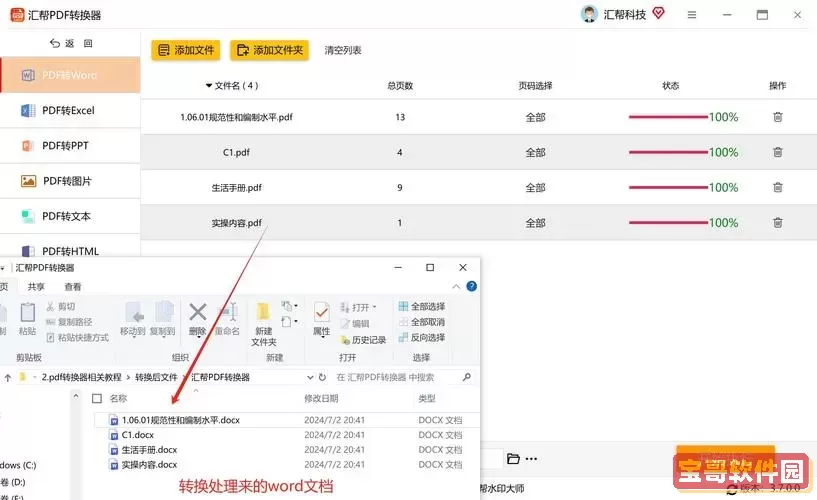Screen dimensions: 817x500
Task: Click 粘贴快捷方式 in the Explorer ribbon
Action: [x=78, y=338]
